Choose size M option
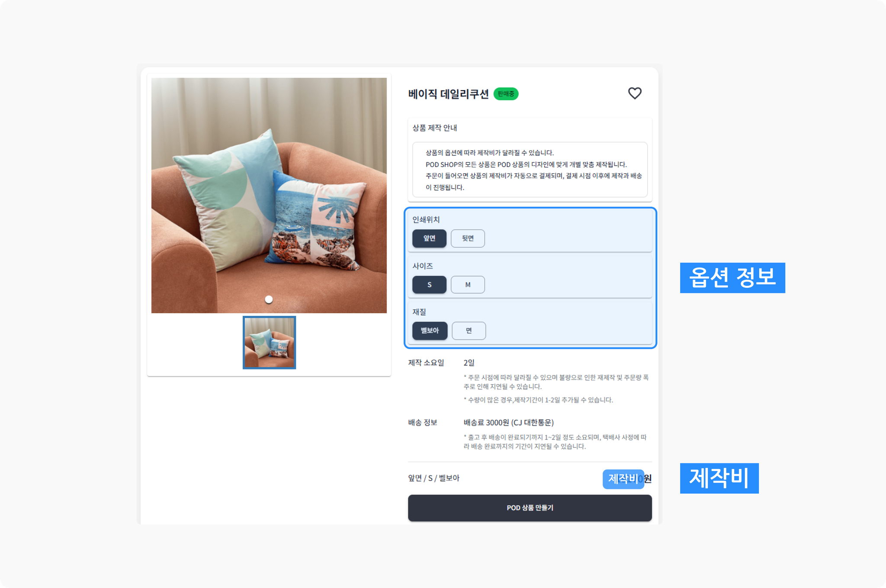 (468, 285)
